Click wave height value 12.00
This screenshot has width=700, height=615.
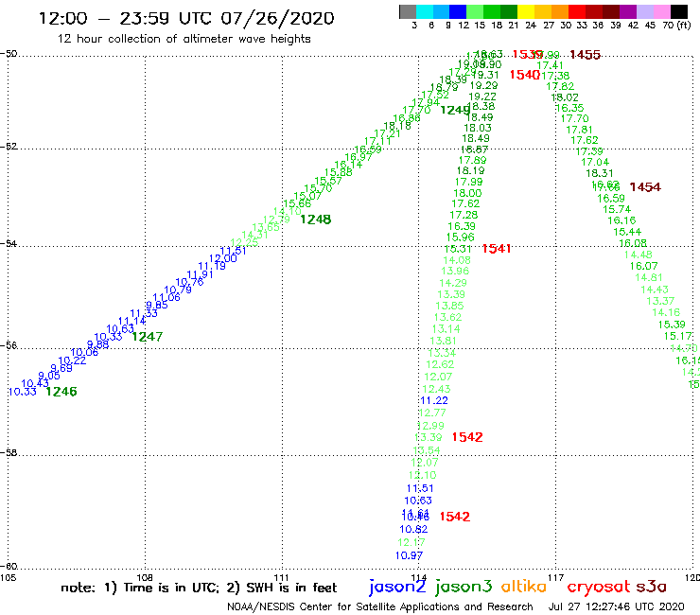pos(222,258)
